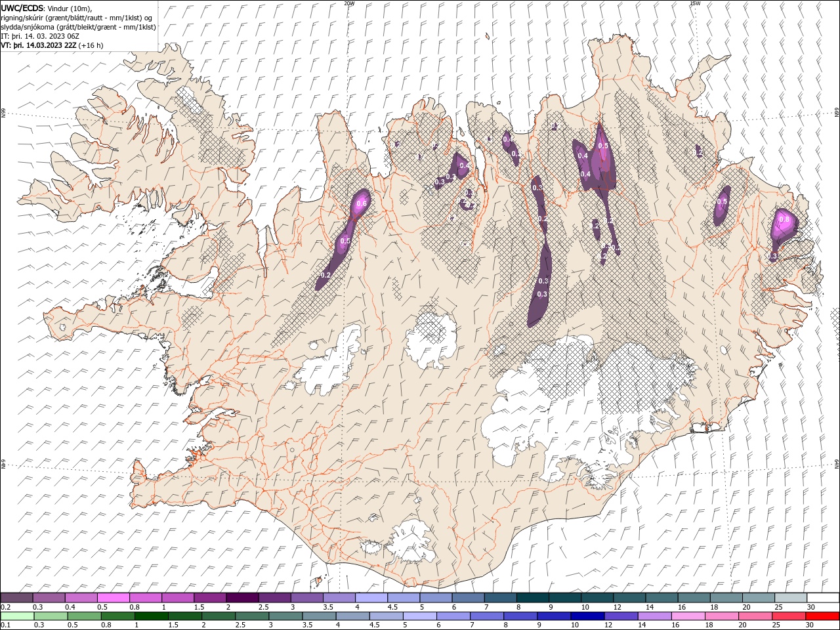Pick the lavender 4 snow legend swatch

pyautogui.click(x=371, y=598)
